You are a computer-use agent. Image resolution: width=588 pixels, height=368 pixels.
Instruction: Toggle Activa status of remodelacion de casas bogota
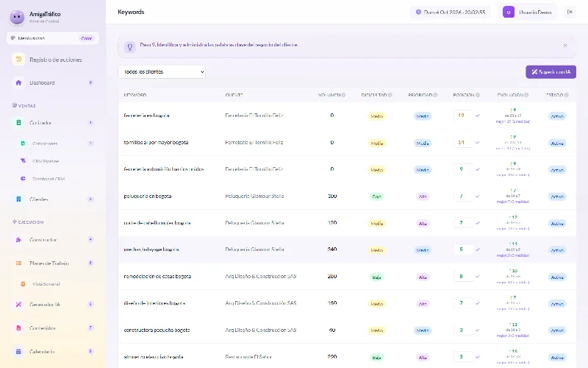[x=557, y=277]
